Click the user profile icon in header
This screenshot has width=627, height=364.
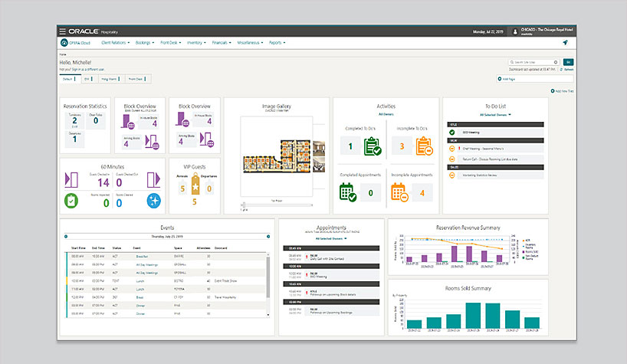tap(515, 31)
